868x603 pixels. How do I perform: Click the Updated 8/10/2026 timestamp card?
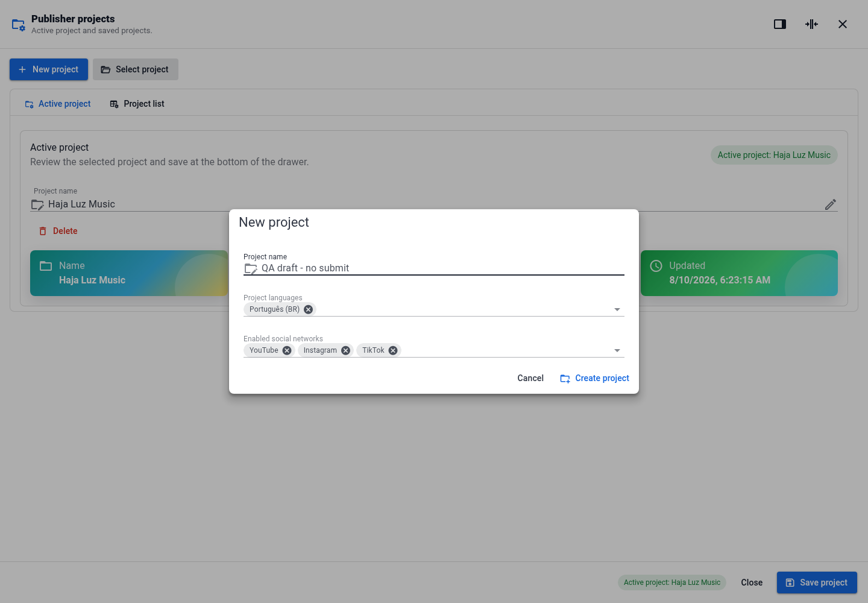coord(739,273)
